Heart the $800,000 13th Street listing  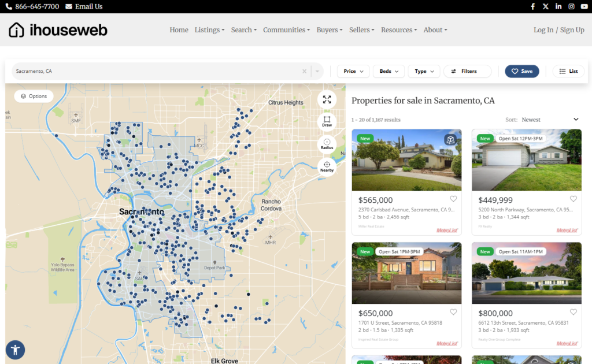coord(573,313)
